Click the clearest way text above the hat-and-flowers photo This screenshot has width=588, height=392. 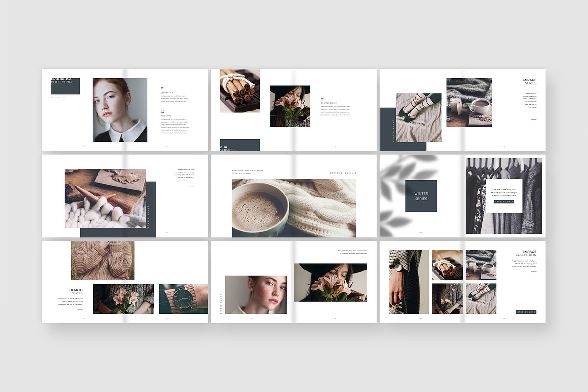pyautogui.click(x=352, y=252)
